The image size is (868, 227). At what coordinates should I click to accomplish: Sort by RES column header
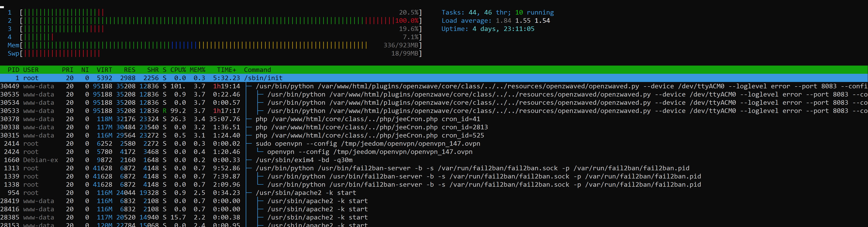[x=129, y=70]
